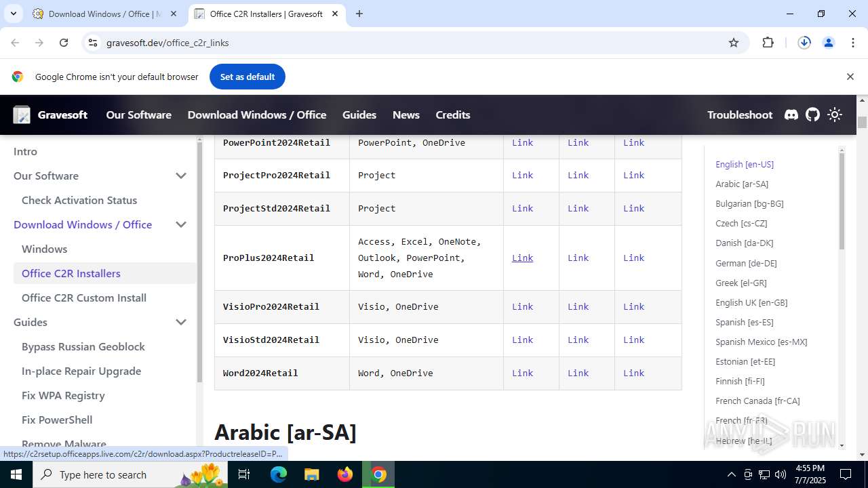Bookmark this page with star icon
This screenshot has height=488, width=868.
pyautogui.click(x=734, y=43)
